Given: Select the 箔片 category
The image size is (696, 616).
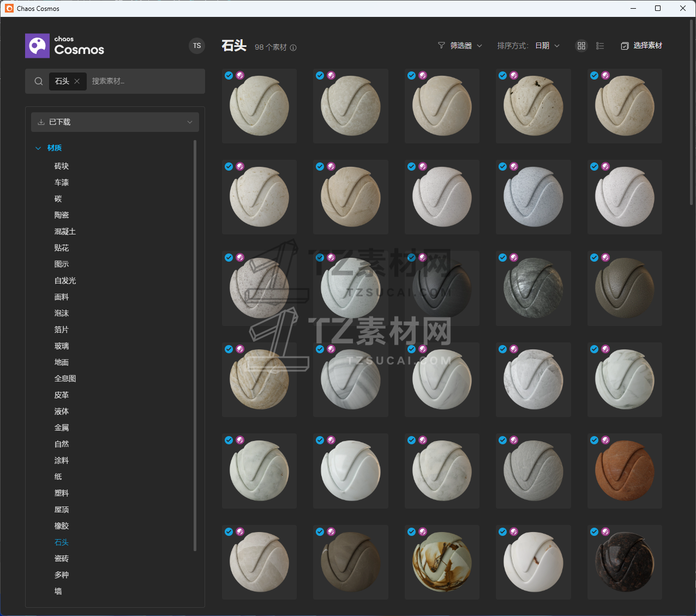Looking at the screenshot, I should [x=62, y=330].
